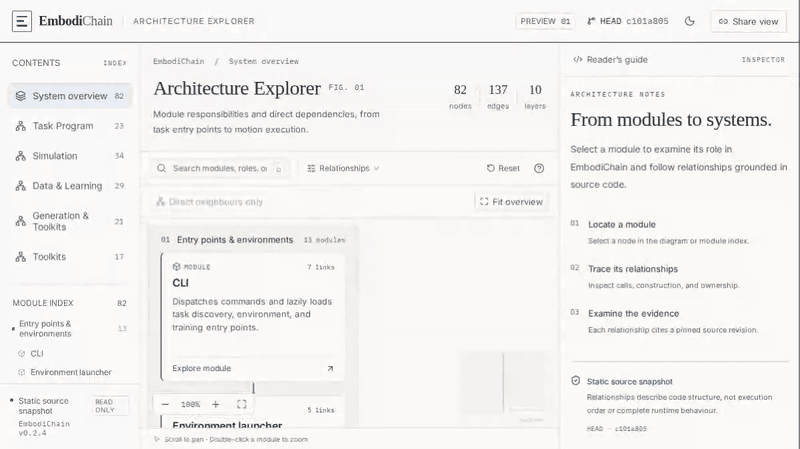Click the Fit overview button
This screenshot has width=800, height=449.
click(x=512, y=202)
